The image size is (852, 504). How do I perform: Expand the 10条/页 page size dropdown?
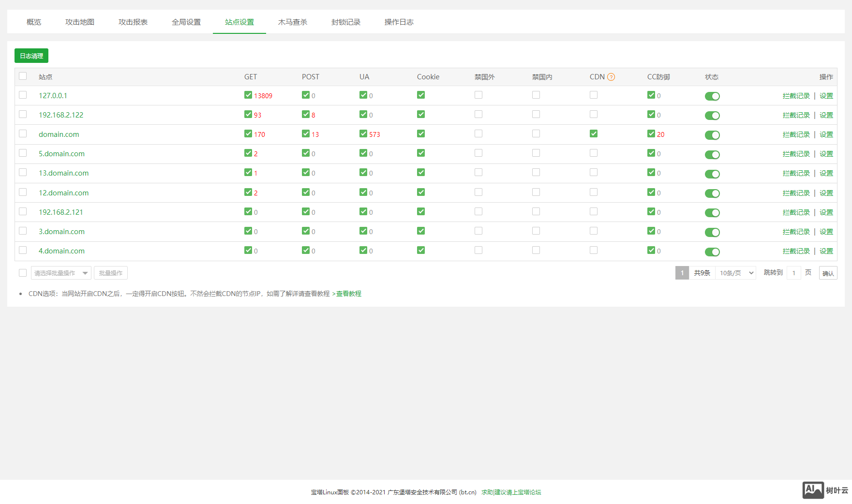(736, 273)
